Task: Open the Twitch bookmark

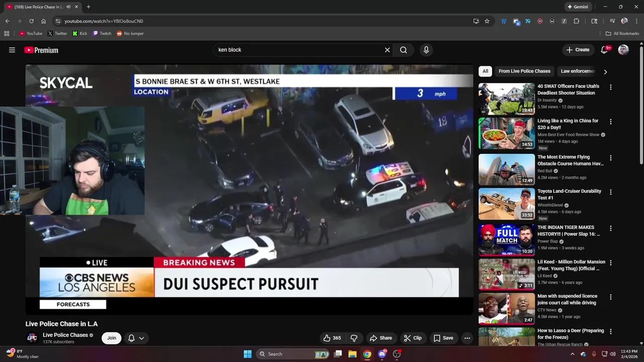Action: point(102,33)
